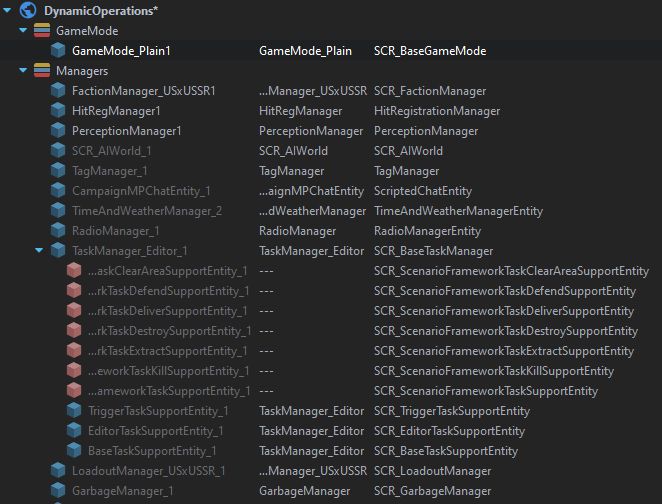Viewport: 662px width, 504px height.
Task: Select the ...eworkTaskKillSupportEntity_1 child entity
Action: click(x=168, y=371)
